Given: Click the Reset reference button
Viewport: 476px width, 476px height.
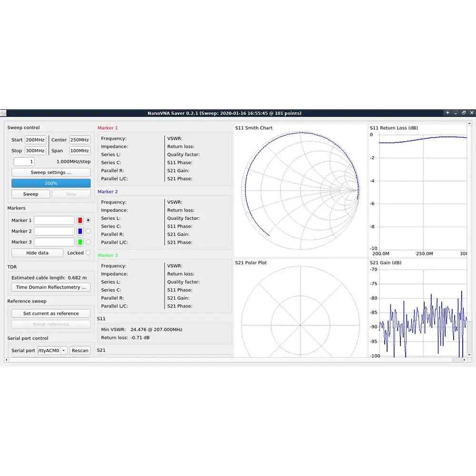Looking at the screenshot, I should coord(51,324).
